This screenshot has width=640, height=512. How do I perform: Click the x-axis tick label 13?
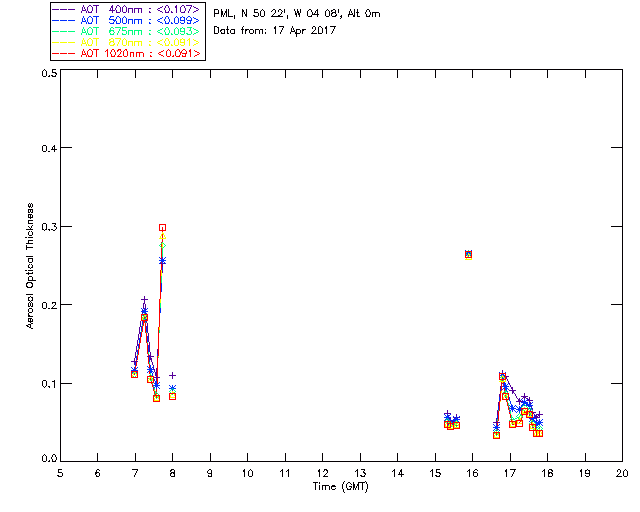[x=360, y=473]
